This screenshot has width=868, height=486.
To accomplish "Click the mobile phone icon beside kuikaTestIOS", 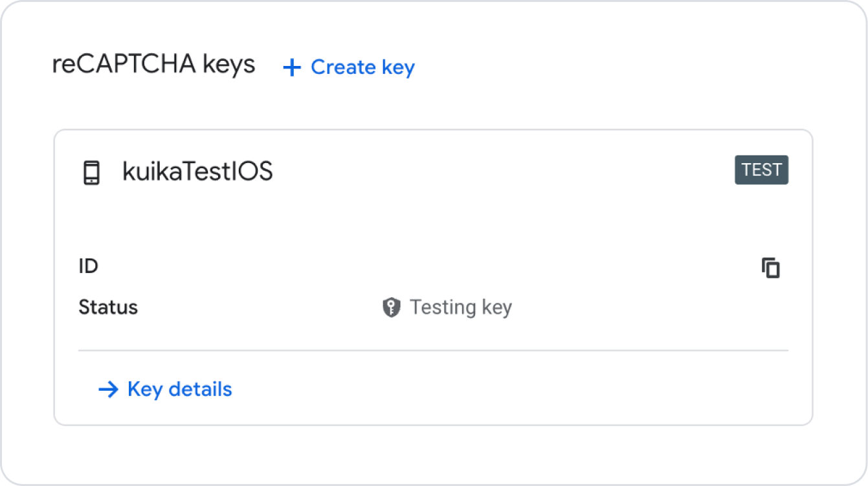I will (92, 173).
